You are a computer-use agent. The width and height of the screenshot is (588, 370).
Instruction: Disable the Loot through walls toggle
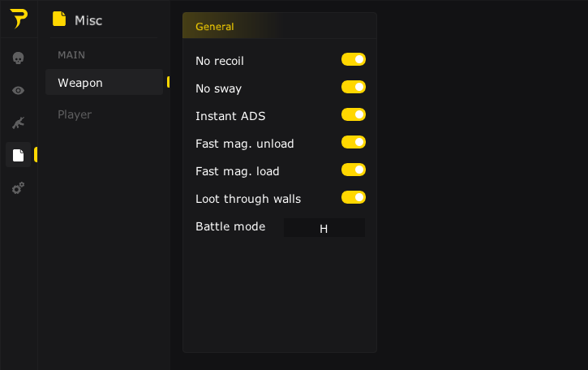(x=353, y=197)
